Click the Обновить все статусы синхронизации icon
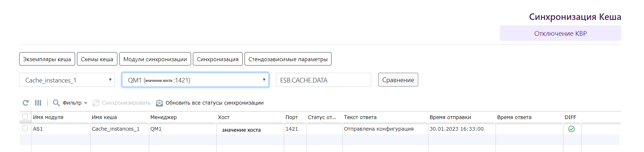Image resolution: width=644 pixels, height=152 pixels. point(159,103)
